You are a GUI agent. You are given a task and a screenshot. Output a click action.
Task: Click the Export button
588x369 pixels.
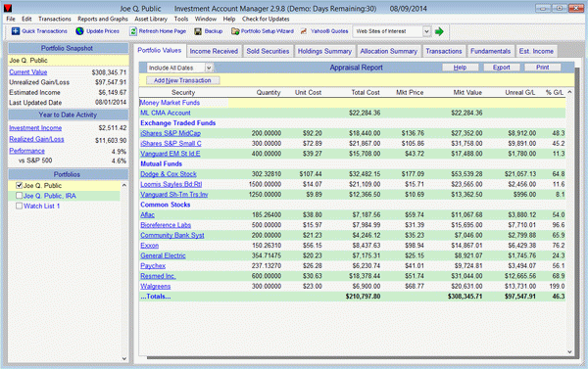tap(501, 68)
